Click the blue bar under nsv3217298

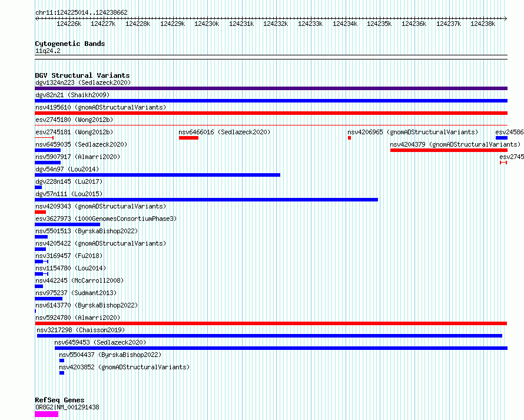pos(269,336)
